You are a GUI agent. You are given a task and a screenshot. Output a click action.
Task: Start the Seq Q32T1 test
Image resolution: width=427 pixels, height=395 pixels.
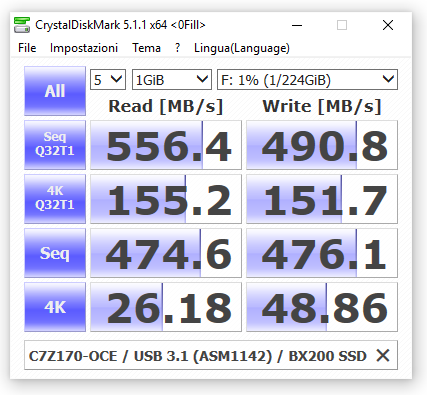tap(55, 145)
